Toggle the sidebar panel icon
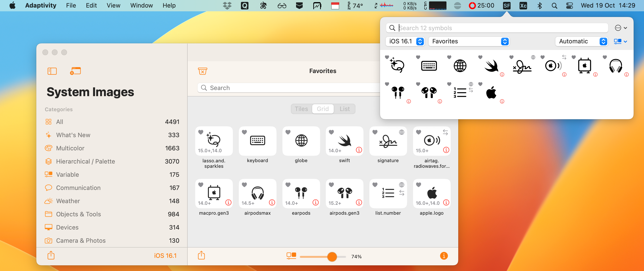The width and height of the screenshot is (644, 271). tap(52, 71)
